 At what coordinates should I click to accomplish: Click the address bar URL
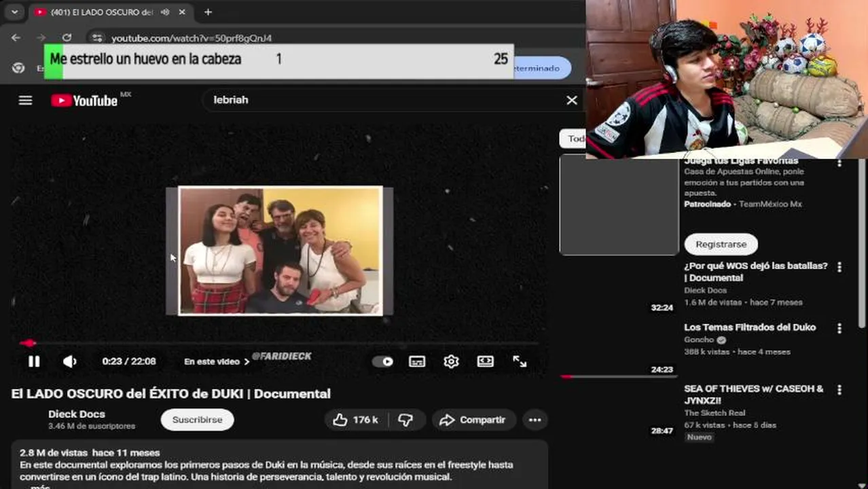(192, 38)
